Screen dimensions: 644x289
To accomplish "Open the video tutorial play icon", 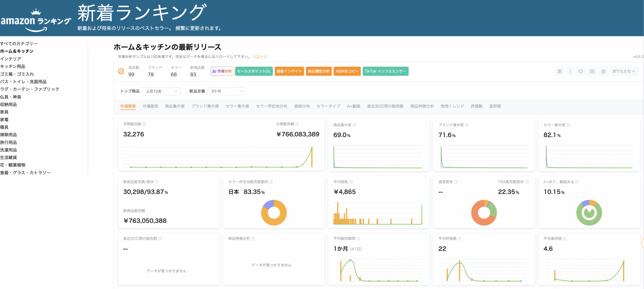I will [x=592, y=71].
